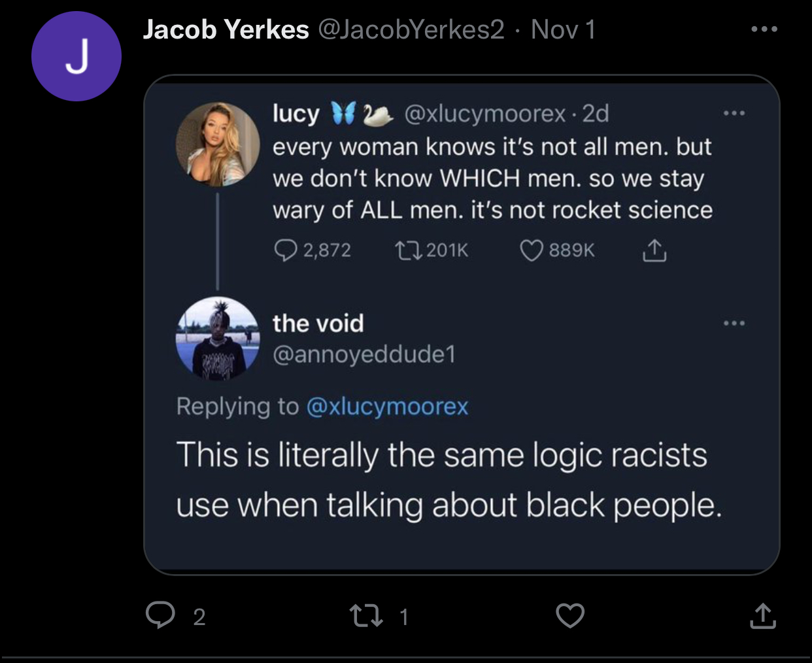Retweet Jacob Yerkes' post
Screen dimensions: 812x663
click(366, 616)
